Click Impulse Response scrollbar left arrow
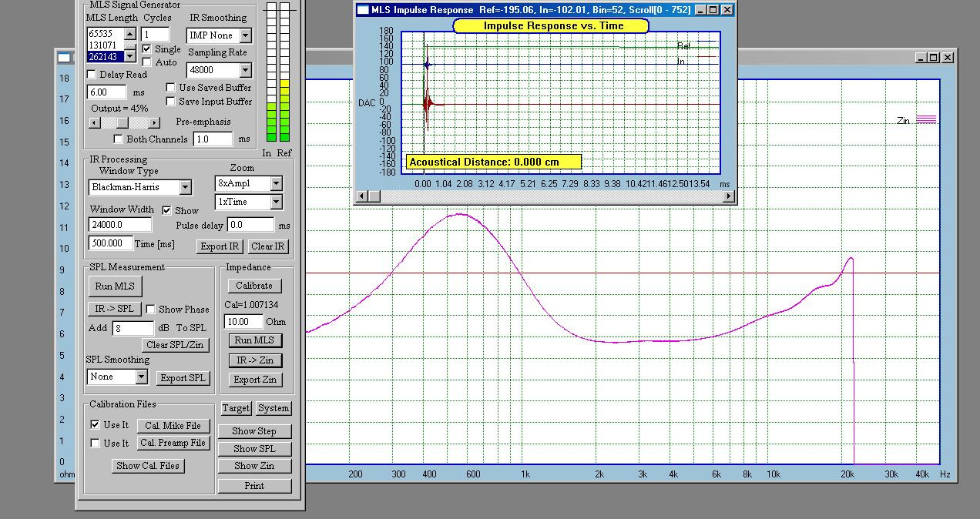The image size is (980, 519). [361, 196]
